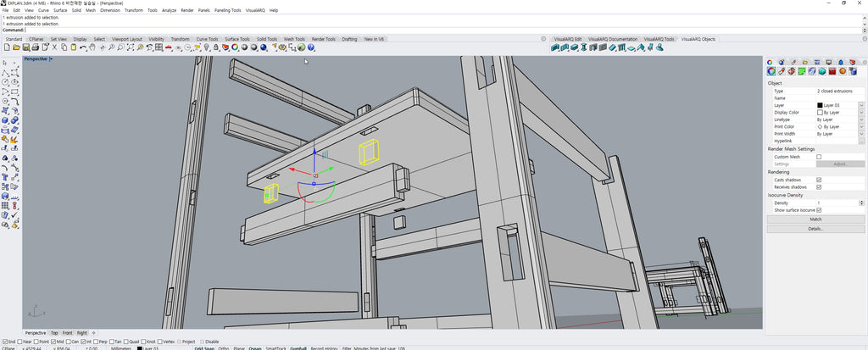Screen dimensions: 868x350
Task: Click the Print icon in Standard toolbar
Action: (x=36, y=47)
